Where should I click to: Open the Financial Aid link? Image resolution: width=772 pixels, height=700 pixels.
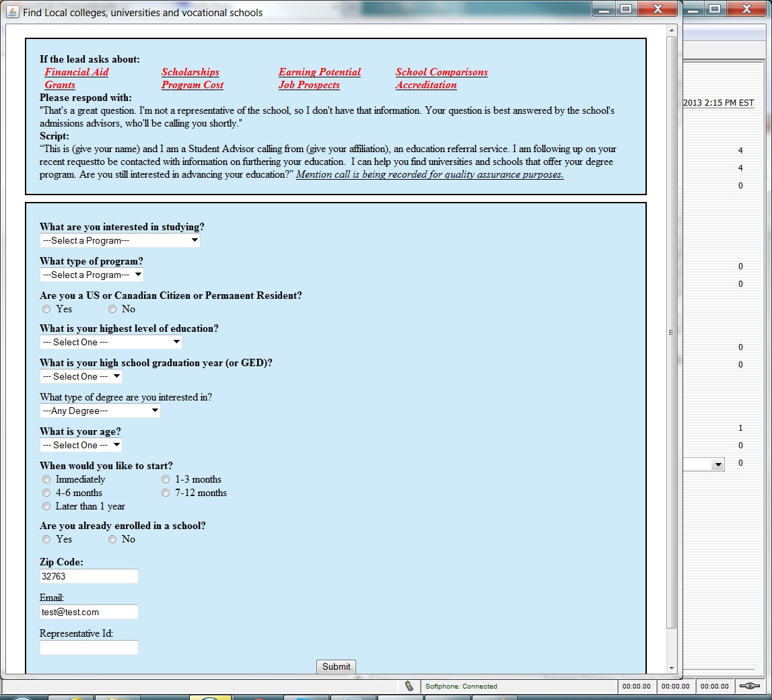77,72
